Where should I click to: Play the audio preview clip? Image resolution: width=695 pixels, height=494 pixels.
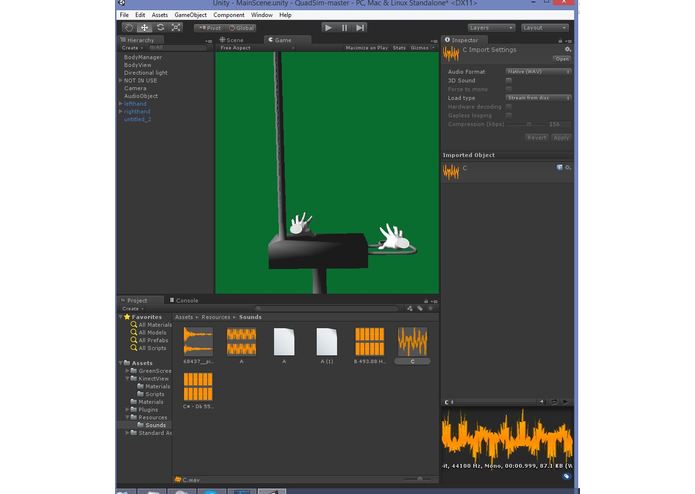[565, 402]
